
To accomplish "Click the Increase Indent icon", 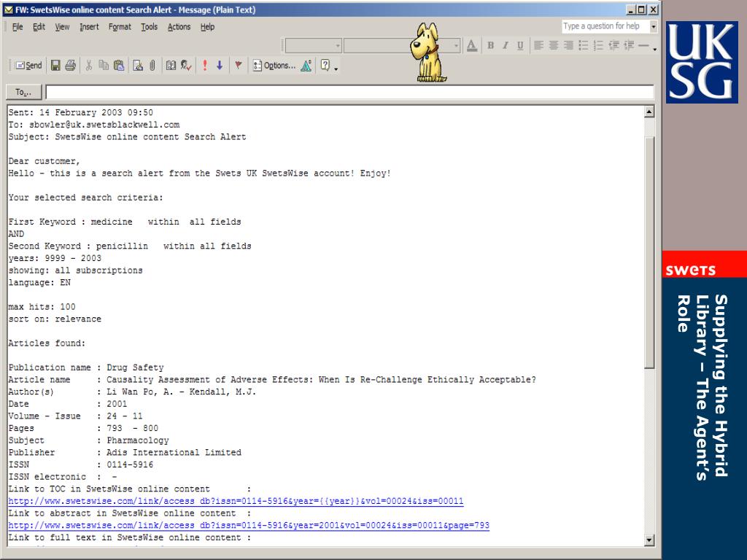I will (x=629, y=46).
